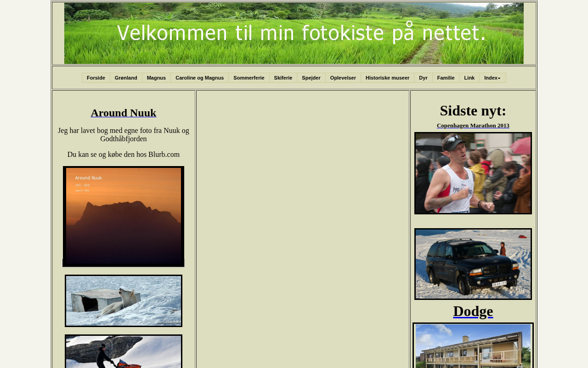Screen dimensions: 588x368
Task: Go to the Grønland section
Action: pyautogui.click(x=126, y=78)
